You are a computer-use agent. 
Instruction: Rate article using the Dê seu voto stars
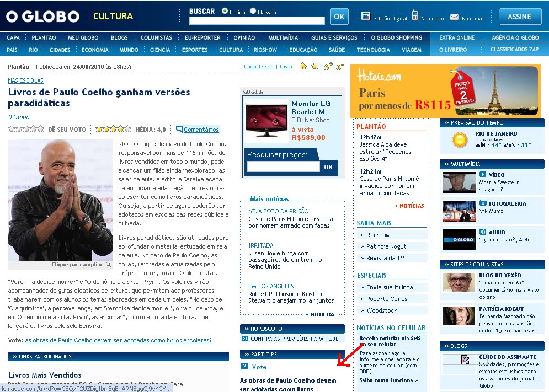(26, 129)
